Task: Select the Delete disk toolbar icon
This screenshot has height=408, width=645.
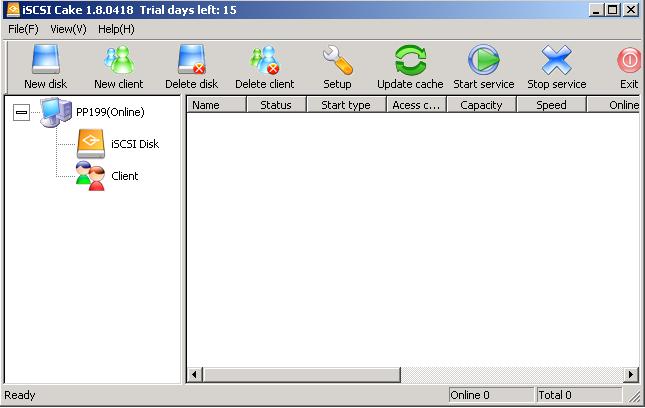Action: tap(192, 60)
